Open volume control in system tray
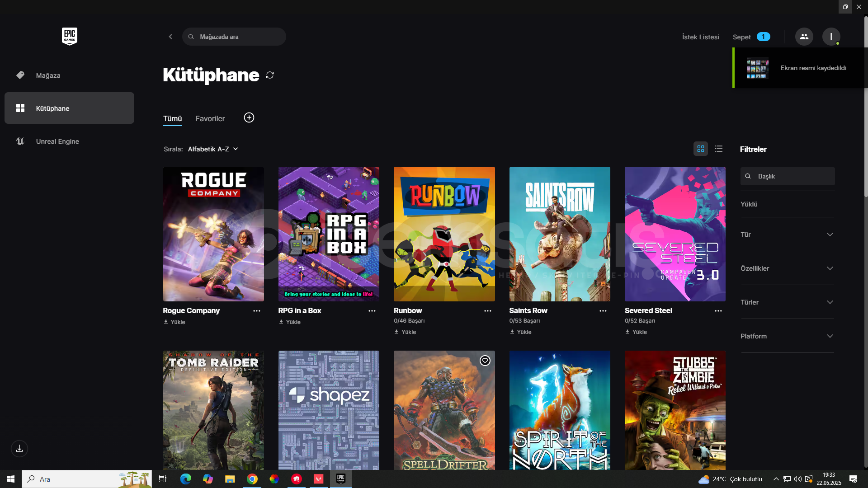This screenshot has width=868, height=488. coord(797,479)
